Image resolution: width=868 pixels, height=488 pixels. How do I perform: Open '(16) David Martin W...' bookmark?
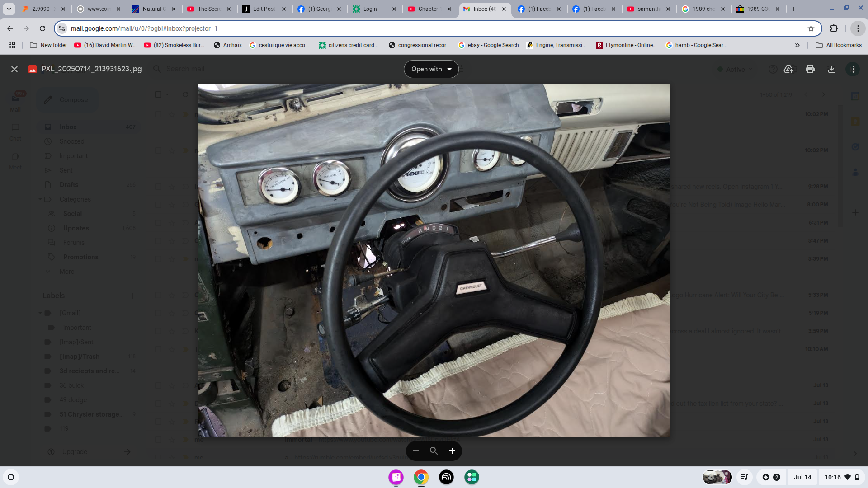[105, 45]
